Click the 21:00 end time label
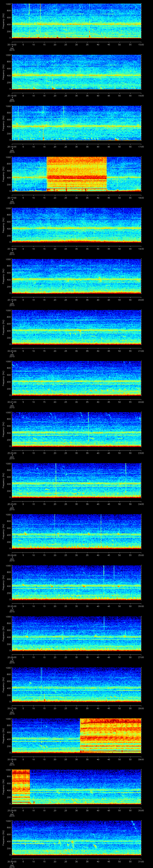This screenshot has height=868, width=153. click(x=141, y=351)
